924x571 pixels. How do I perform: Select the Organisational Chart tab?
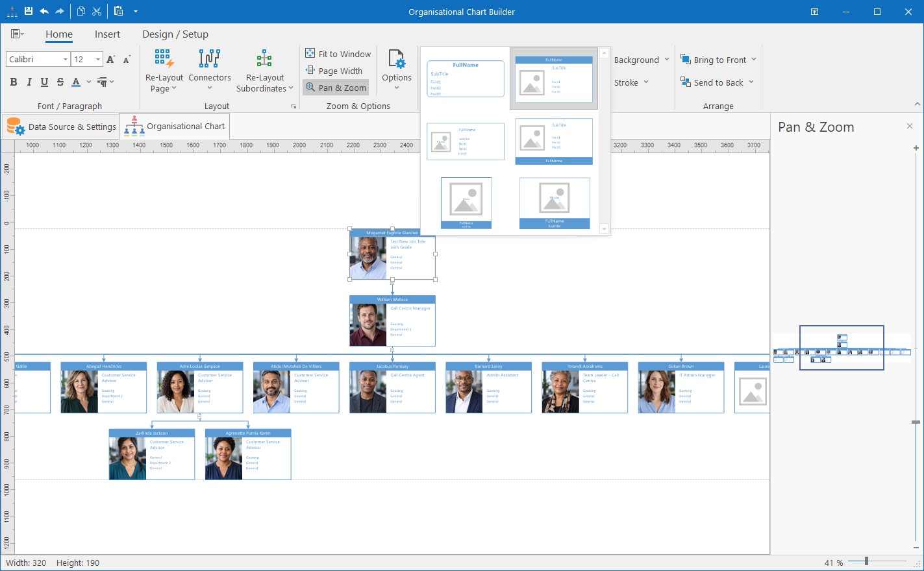pos(175,127)
